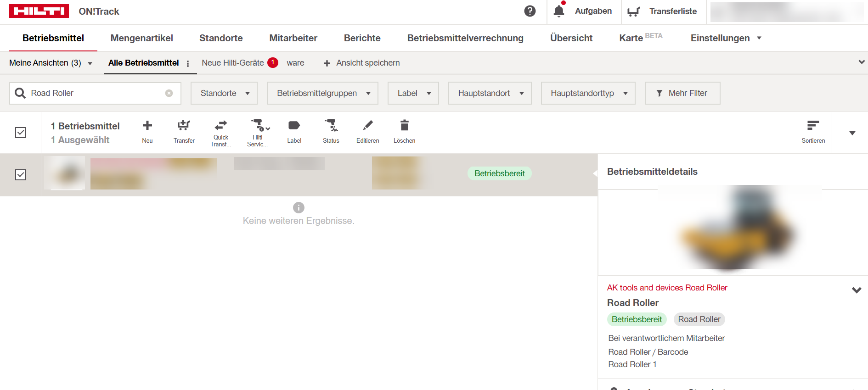
Task: Open the Neue Hilti-Geräte view
Action: point(233,63)
